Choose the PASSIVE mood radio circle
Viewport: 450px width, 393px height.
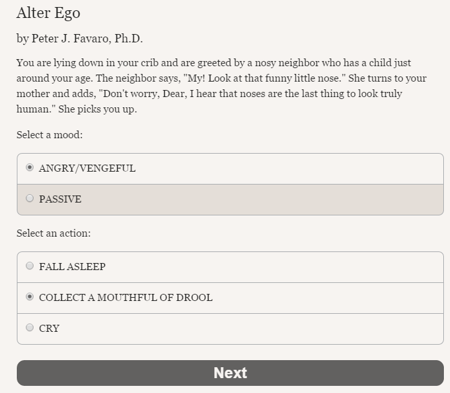pos(30,198)
